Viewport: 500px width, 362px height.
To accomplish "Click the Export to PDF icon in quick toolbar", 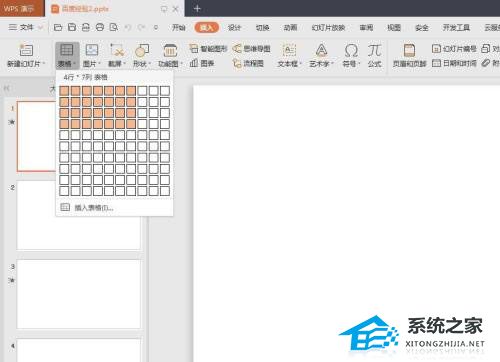I will [86, 27].
